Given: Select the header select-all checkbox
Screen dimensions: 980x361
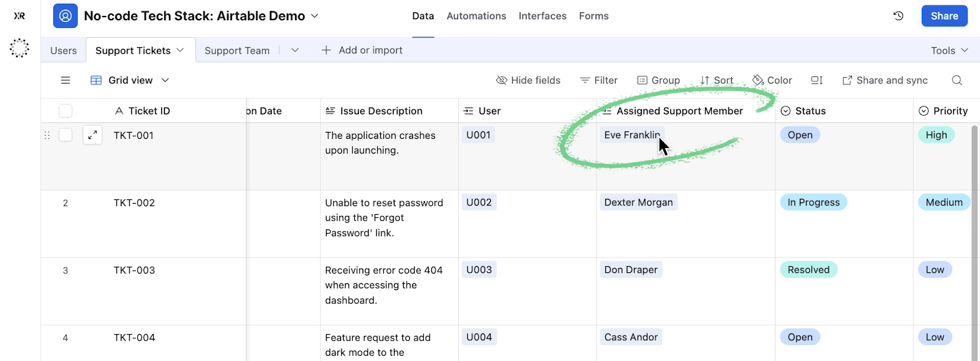Looking at the screenshot, I should point(66,111).
